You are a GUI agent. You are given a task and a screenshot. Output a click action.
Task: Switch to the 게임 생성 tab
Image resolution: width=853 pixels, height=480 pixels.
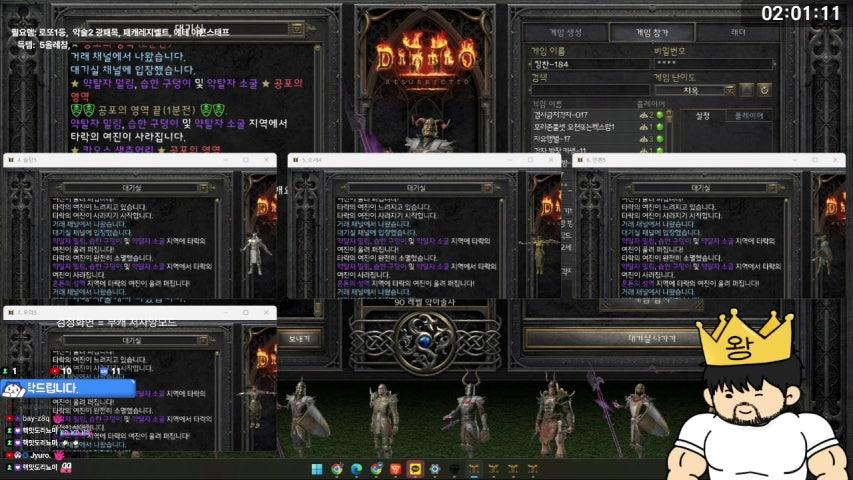click(x=565, y=33)
